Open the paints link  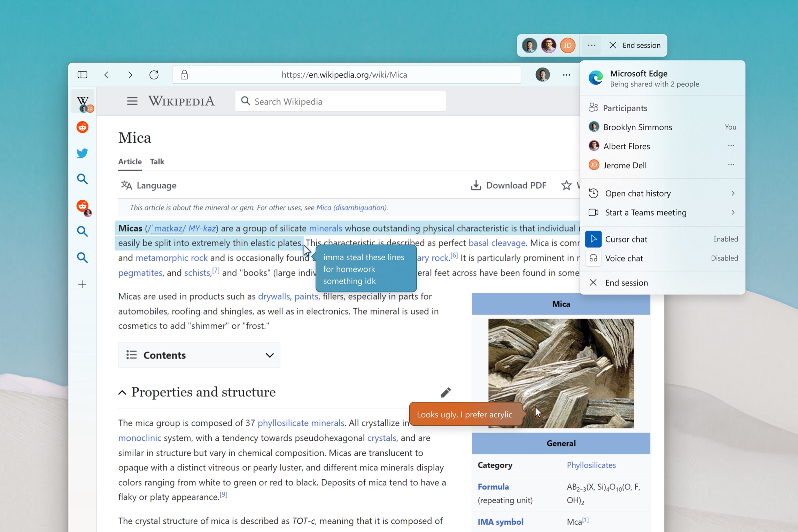306,296
